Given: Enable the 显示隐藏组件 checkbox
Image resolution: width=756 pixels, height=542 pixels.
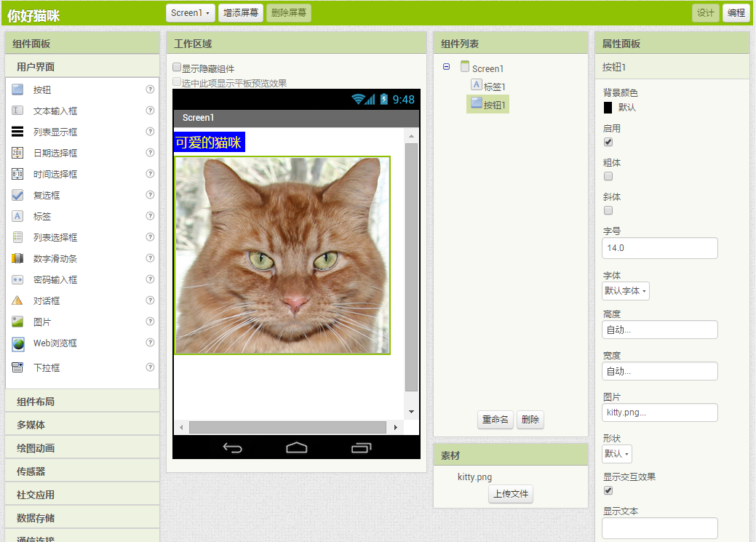Looking at the screenshot, I should click(177, 68).
